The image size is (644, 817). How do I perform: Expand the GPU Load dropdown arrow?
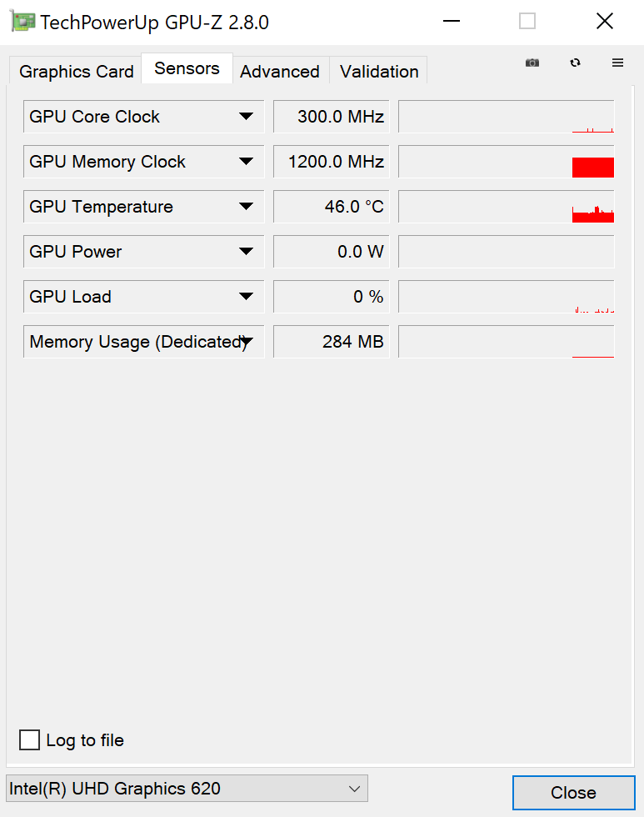pos(246,297)
